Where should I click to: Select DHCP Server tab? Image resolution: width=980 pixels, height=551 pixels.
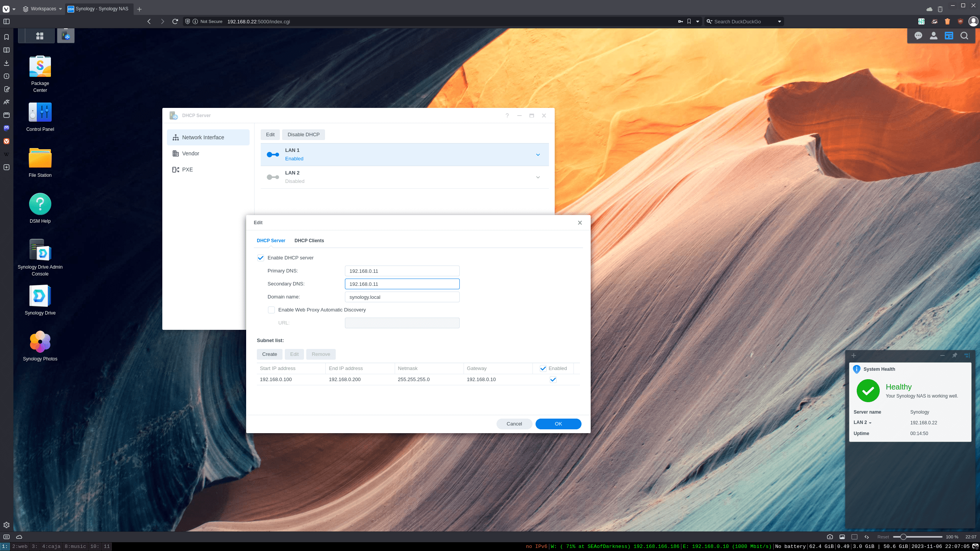pos(271,240)
